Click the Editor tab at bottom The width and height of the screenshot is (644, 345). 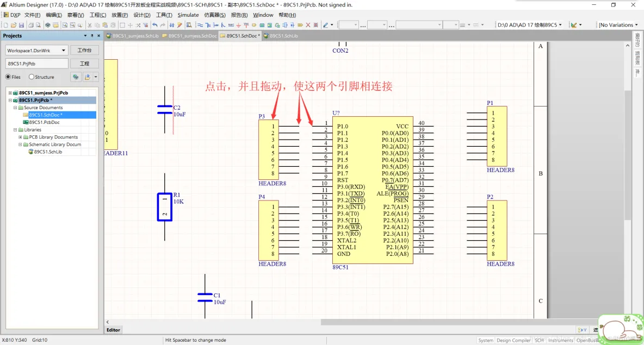point(113,330)
